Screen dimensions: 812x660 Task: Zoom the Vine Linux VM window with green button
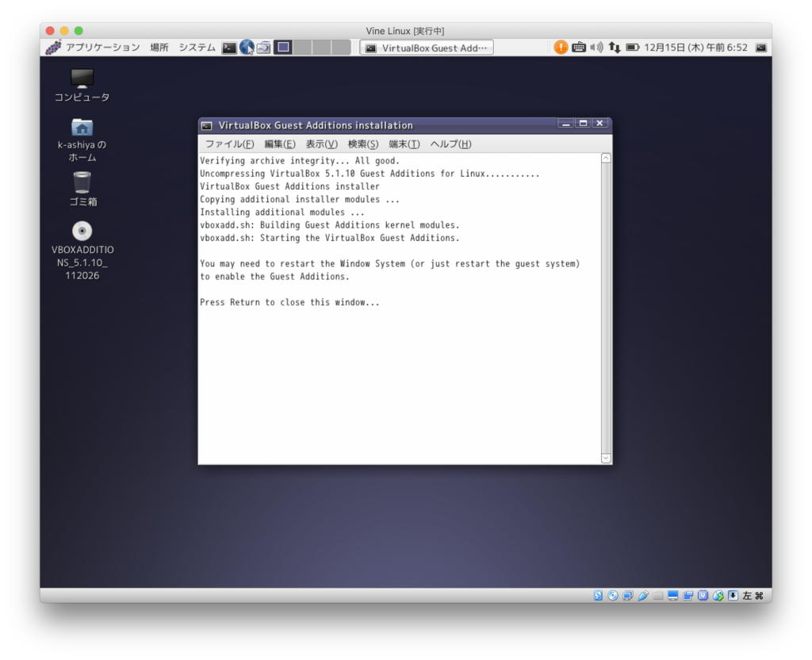(x=79, y=31)
